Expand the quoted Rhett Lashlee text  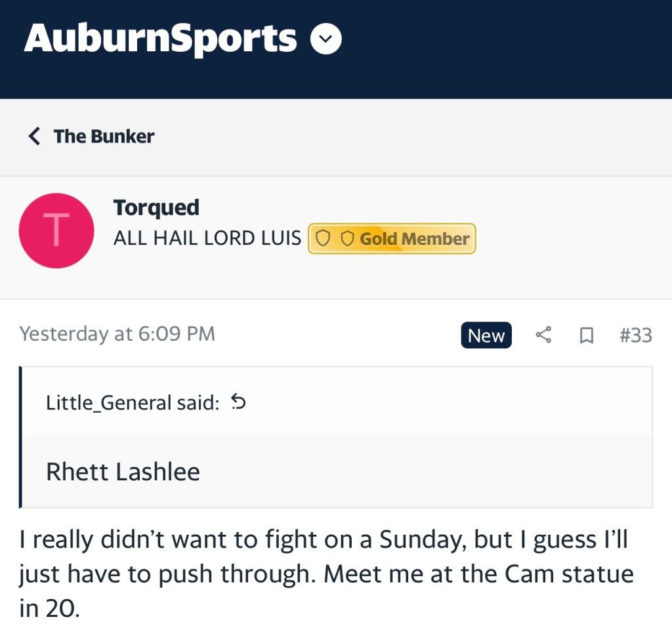pos(123,471)
